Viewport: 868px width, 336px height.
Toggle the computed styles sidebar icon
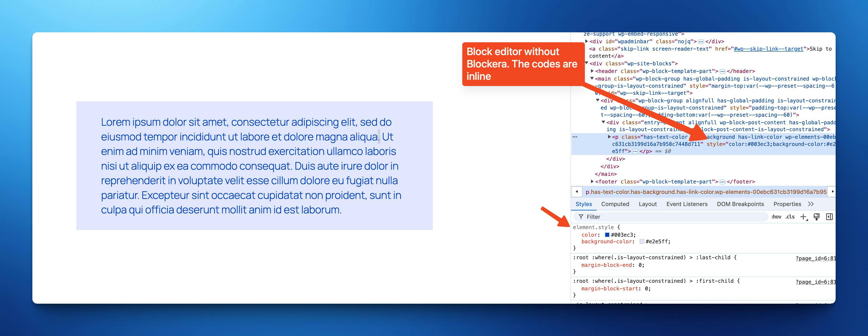(x=829, y=217)
